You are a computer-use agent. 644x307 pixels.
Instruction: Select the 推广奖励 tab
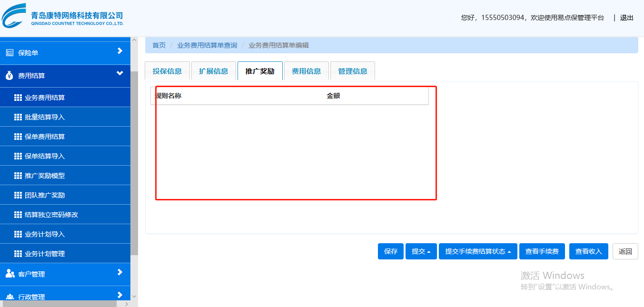tap(260, 71)
